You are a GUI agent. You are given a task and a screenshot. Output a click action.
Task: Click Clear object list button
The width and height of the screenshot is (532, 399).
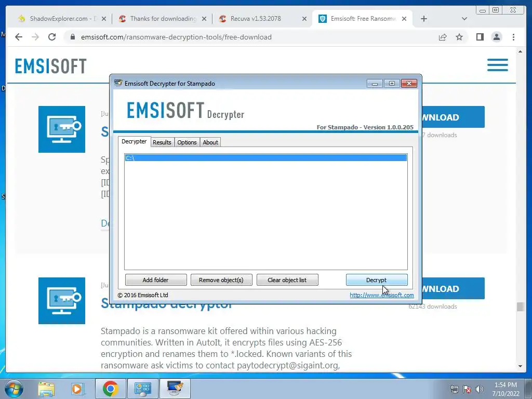[287, 280]
